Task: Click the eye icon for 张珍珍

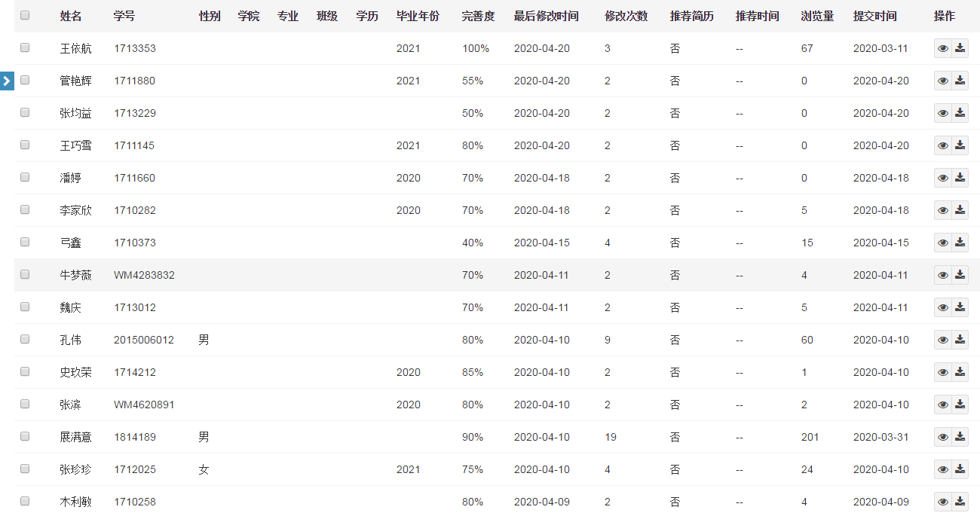Action: coord(942,469)
